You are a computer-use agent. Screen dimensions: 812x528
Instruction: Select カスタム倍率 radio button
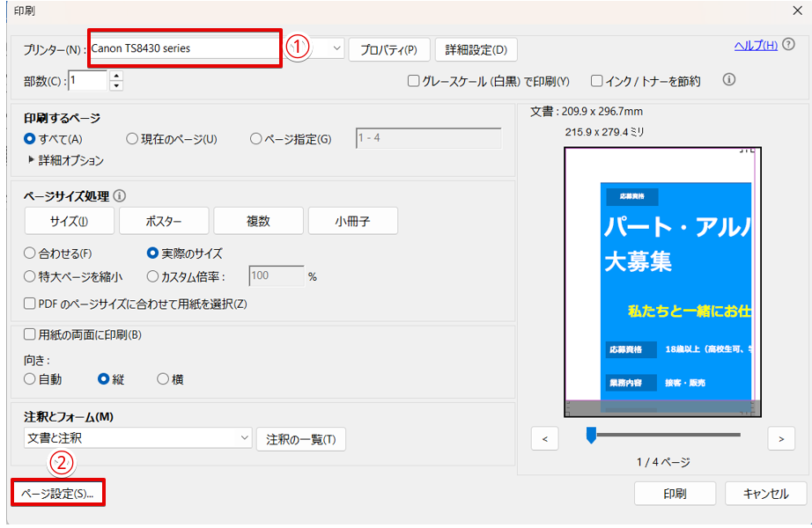point(152,276)
